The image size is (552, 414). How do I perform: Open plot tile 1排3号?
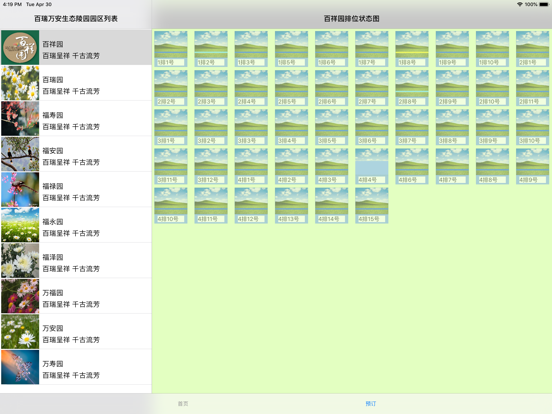tap(251, 49)
